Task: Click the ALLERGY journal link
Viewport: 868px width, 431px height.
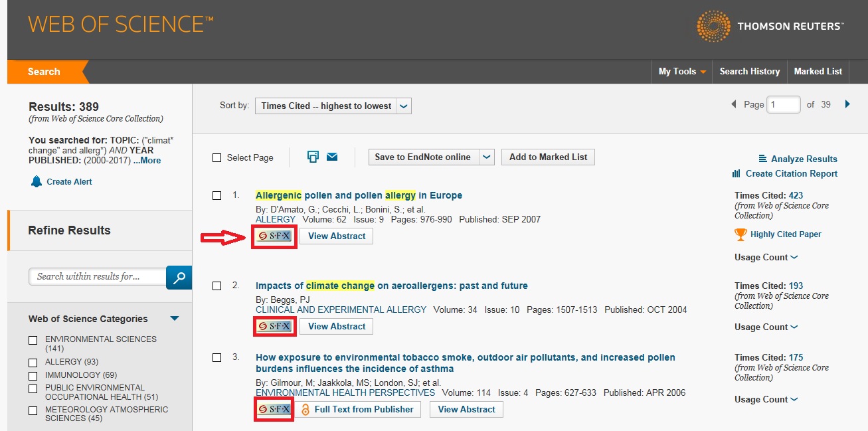Action: [276, 219]
